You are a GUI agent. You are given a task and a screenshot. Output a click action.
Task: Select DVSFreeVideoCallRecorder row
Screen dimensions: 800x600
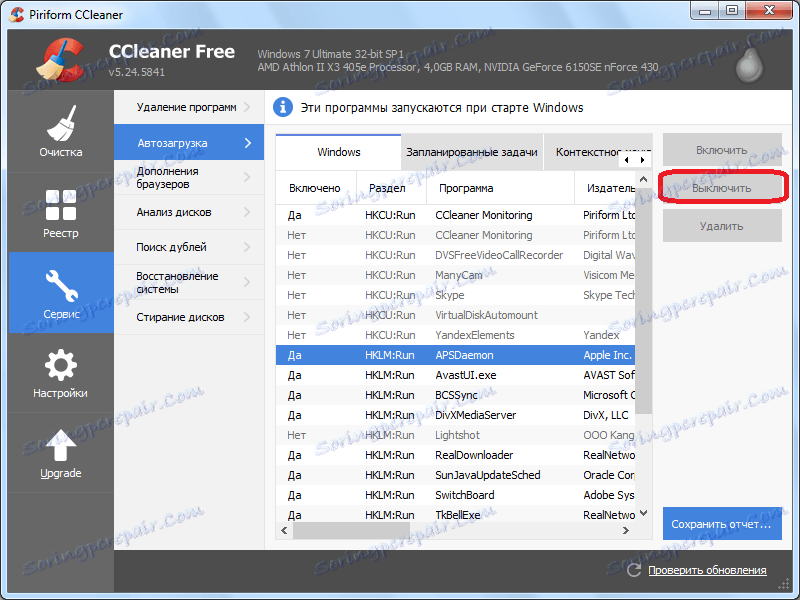(456, 255)
